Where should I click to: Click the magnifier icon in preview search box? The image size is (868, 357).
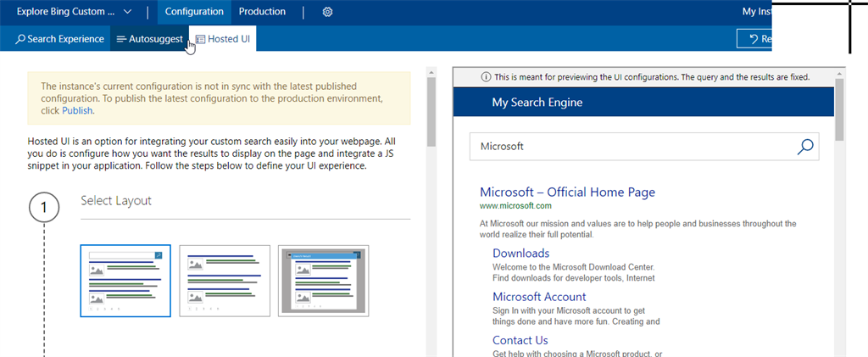click(805, 147)
